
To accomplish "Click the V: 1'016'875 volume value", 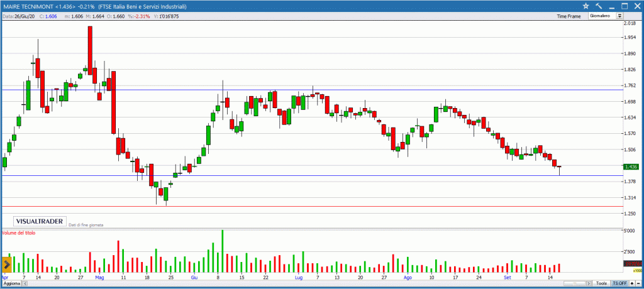I will click(x=167, y=16).
